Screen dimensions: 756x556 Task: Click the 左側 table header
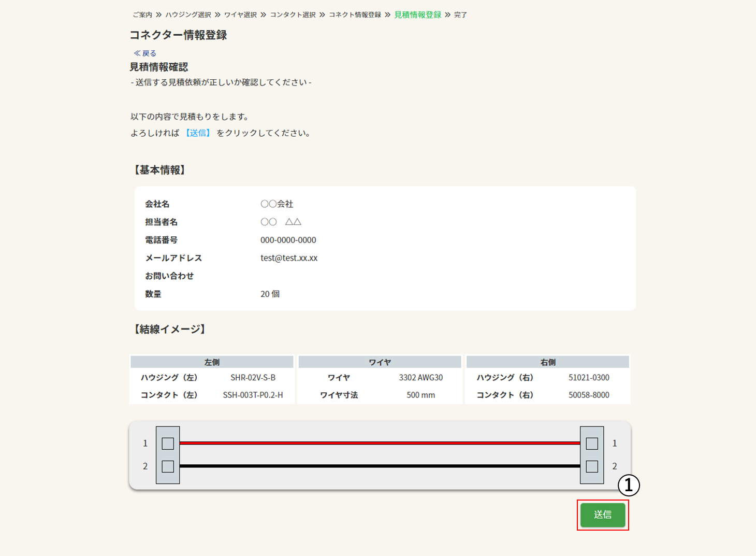212,362
